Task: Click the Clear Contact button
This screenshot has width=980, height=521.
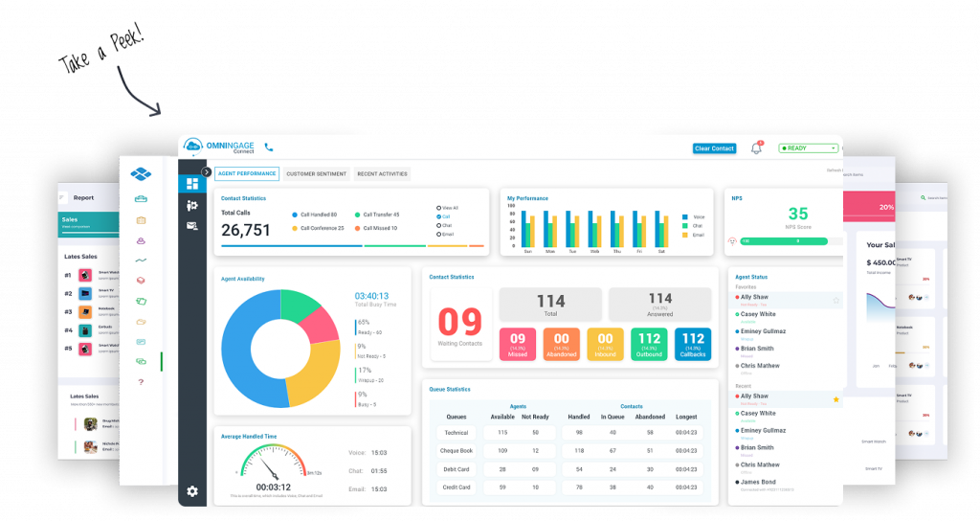Action: click(714, 148)
